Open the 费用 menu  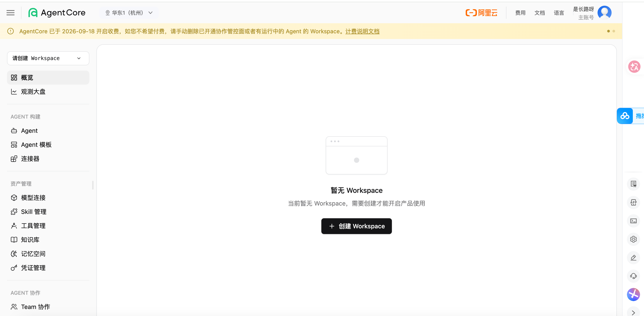(x=520, y=13)
